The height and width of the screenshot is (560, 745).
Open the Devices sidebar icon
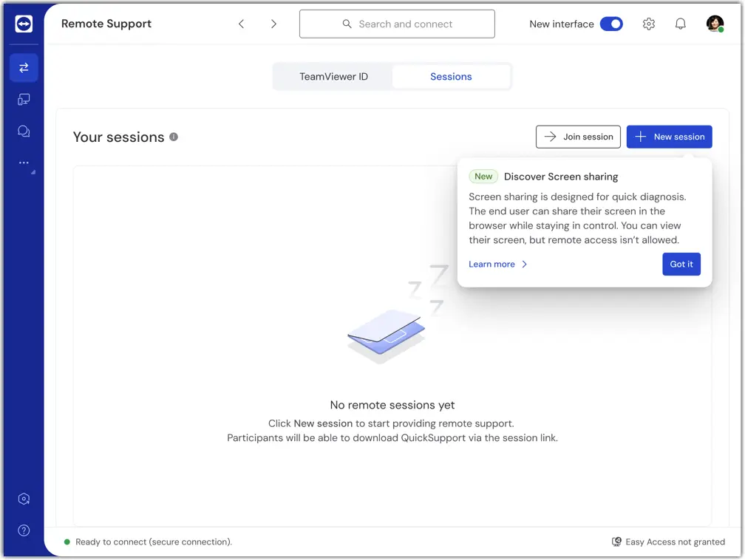pos(24,99)
